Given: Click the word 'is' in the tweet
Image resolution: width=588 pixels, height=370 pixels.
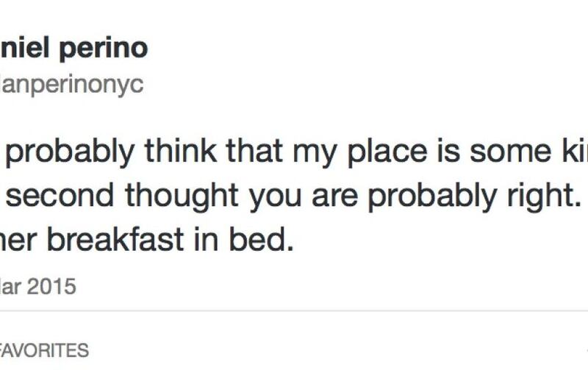Looking at the screenshot, I should pyautogui.click(x=448, y=150).
